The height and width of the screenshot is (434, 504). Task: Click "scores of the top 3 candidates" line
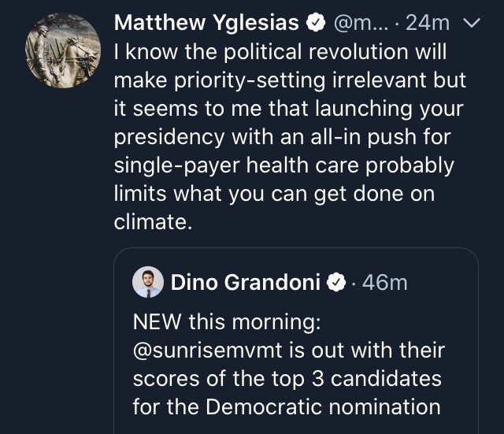(x=287, y=380)
